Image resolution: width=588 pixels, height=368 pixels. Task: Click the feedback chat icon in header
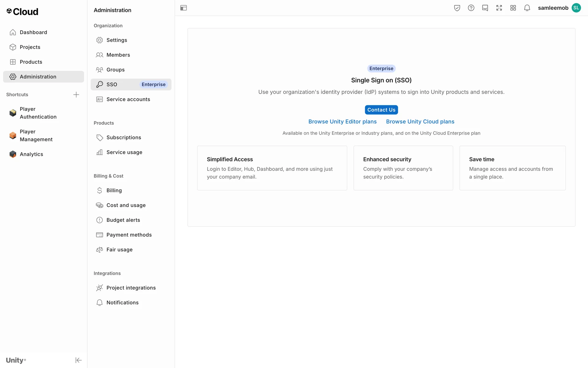click(485, 8)
